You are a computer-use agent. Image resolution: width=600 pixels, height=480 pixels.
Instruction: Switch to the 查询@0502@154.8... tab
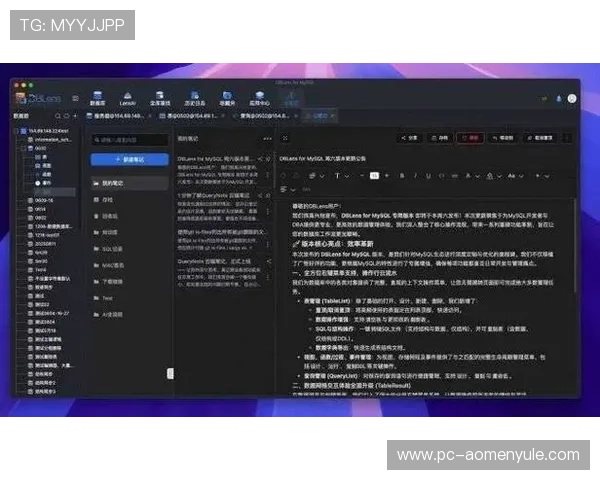click(265, 116)
